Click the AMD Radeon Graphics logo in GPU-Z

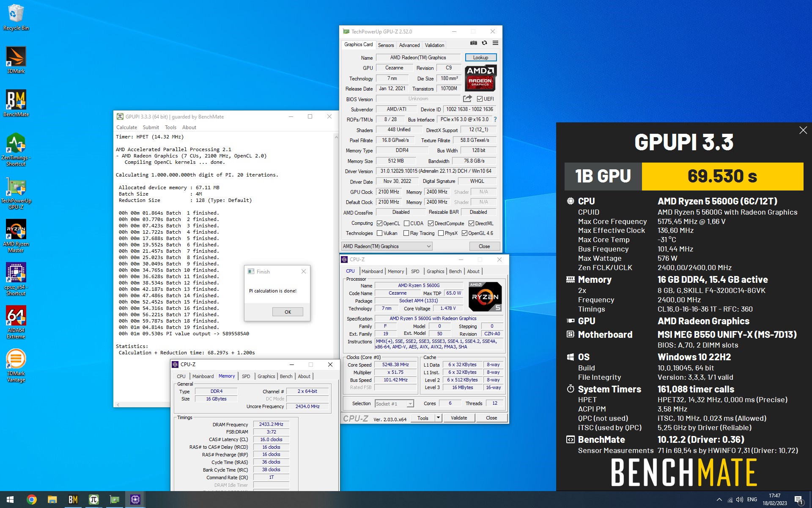[480, 78]
